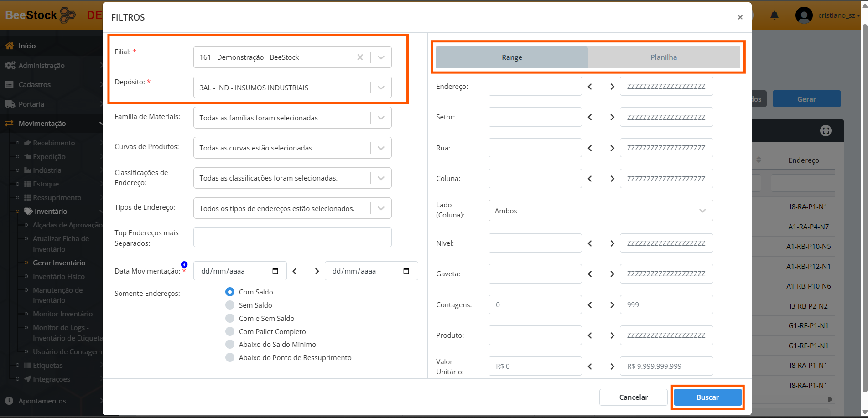Select the Sem Saldo radio option
The width and height of the screenshot is (868, 418).
pos(230,305)
